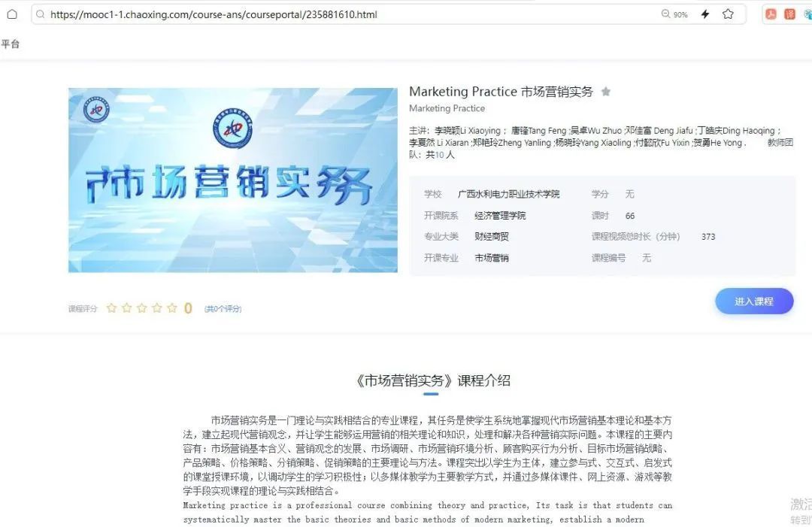The height and width of the screenshot is (527, 812).
Task: Click the 市场营销实务 course cover image
Action: [232, 180]
